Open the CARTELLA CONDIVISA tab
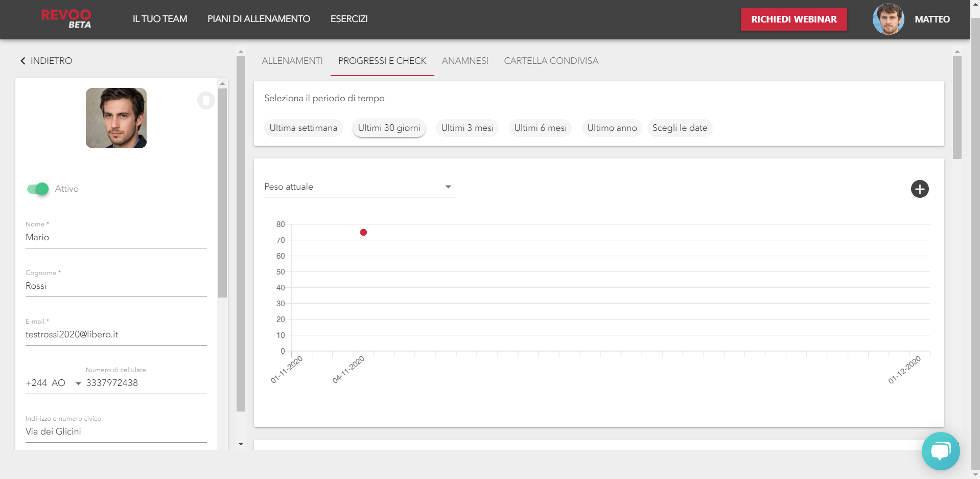The height and width of the screenshot is (479, 980). [551, 61]
